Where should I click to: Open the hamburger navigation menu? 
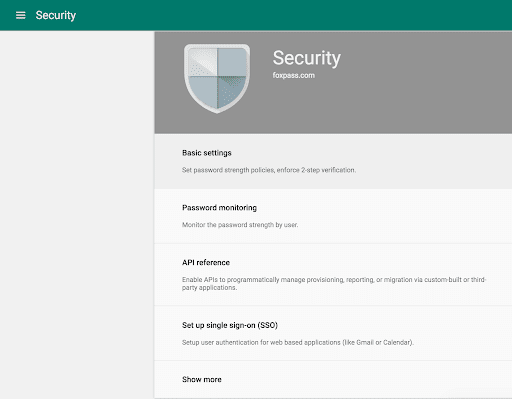(21, 15)
